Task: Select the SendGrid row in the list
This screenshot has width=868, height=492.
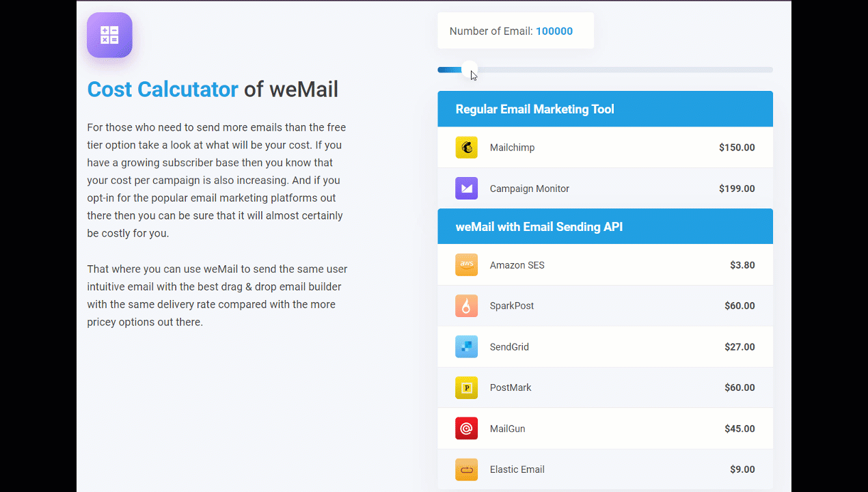Action: (x=605, y=346)
